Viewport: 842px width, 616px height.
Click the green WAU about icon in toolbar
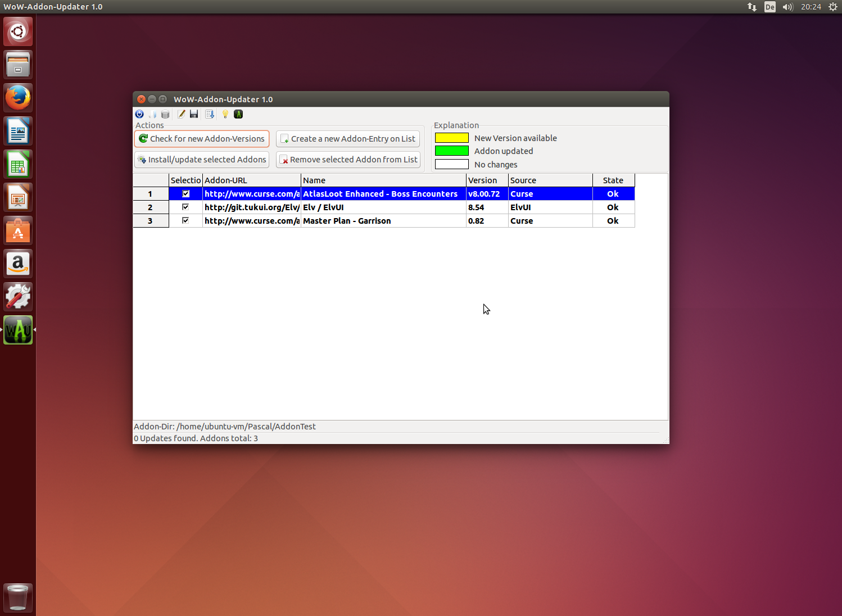point(238,114)
